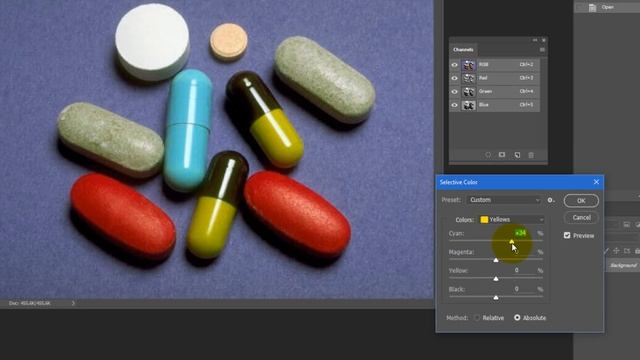This screenshot has width=640, height=360.
Task: Click the Cyan slider handle
Action: pyautogui.click(x=512, y=242)
